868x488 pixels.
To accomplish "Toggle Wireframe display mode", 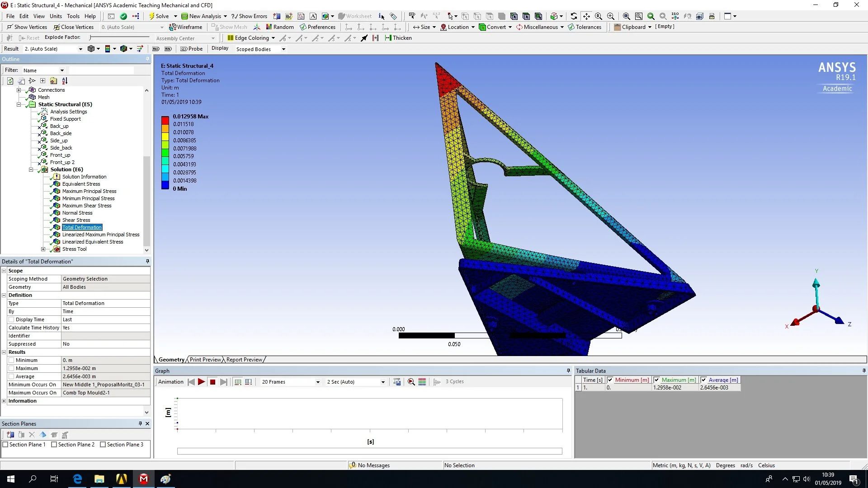I will coord(185,27).
